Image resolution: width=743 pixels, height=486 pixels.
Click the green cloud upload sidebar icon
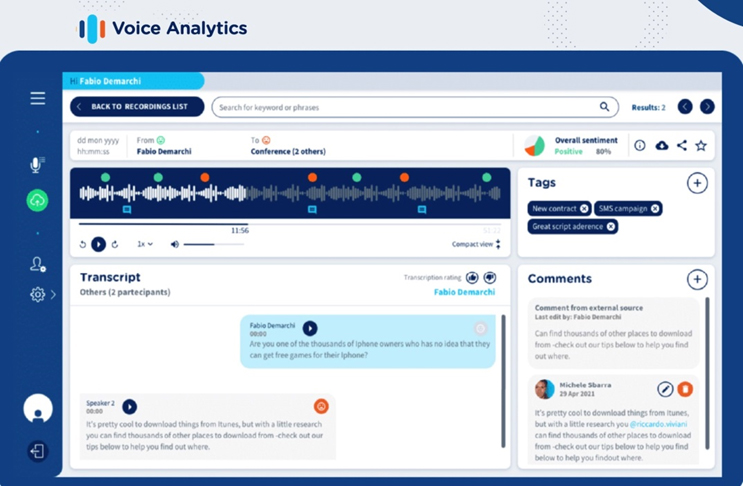pos(37,201)
